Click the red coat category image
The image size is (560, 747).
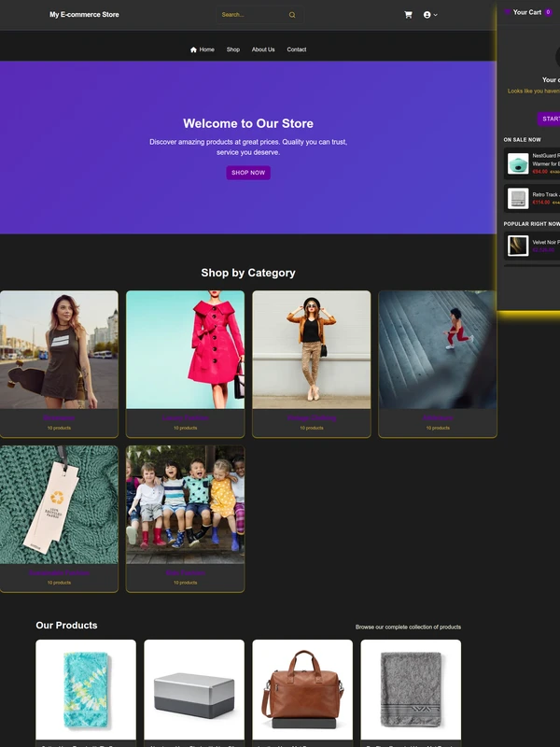tap(185, 349)
